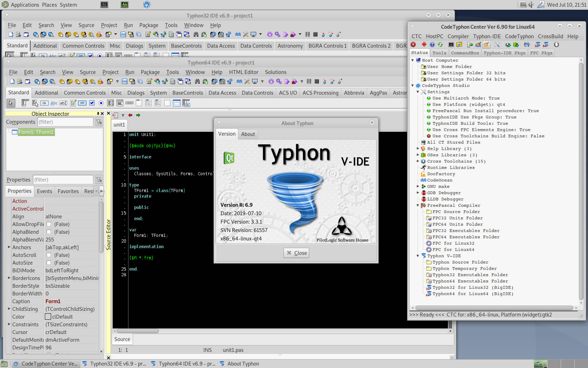Open the terminal icon in CodeTyphon Center toolbar
The width and height of the screenshot is (588, 368).
451,45
